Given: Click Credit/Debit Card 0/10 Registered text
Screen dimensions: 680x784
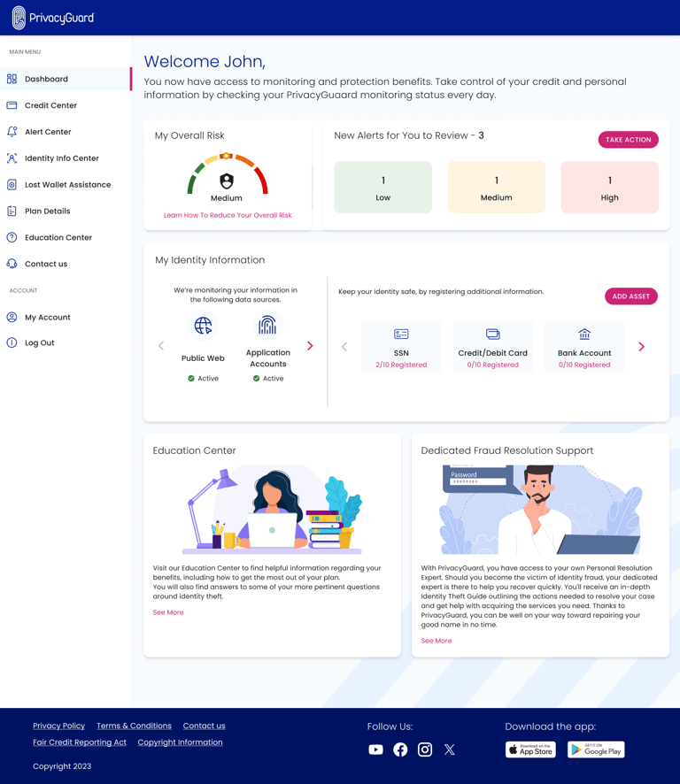Looking at the screenshot, I should click(493, 365).
